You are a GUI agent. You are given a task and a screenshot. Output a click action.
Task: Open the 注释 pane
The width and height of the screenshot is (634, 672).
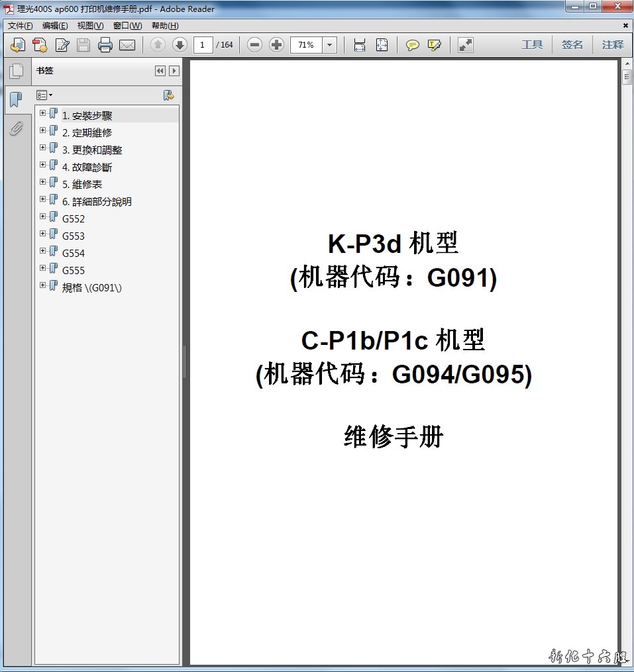coord(613,45)
